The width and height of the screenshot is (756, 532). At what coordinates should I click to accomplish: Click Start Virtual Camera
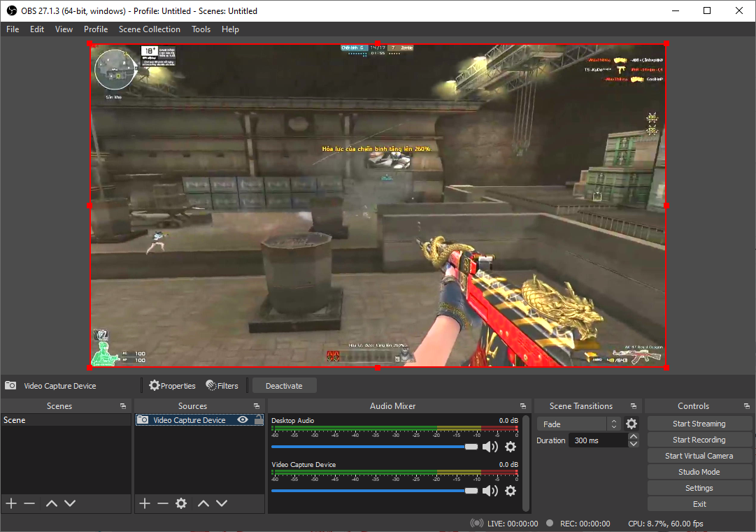point(699,456)
